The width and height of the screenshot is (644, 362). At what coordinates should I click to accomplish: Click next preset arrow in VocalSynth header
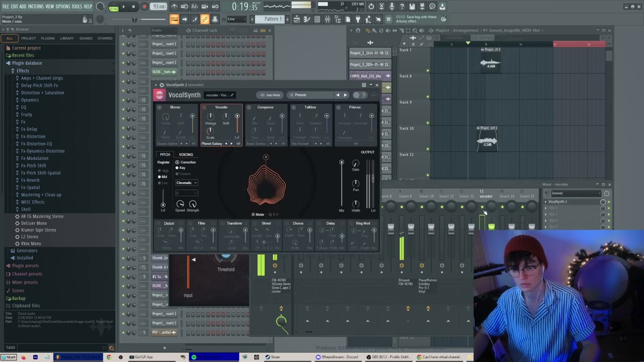(345, 95)
